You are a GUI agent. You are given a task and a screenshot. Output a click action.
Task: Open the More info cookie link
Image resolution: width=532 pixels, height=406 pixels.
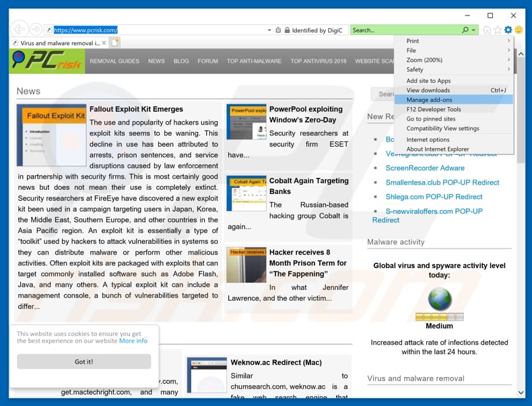(x=133, y=341)
